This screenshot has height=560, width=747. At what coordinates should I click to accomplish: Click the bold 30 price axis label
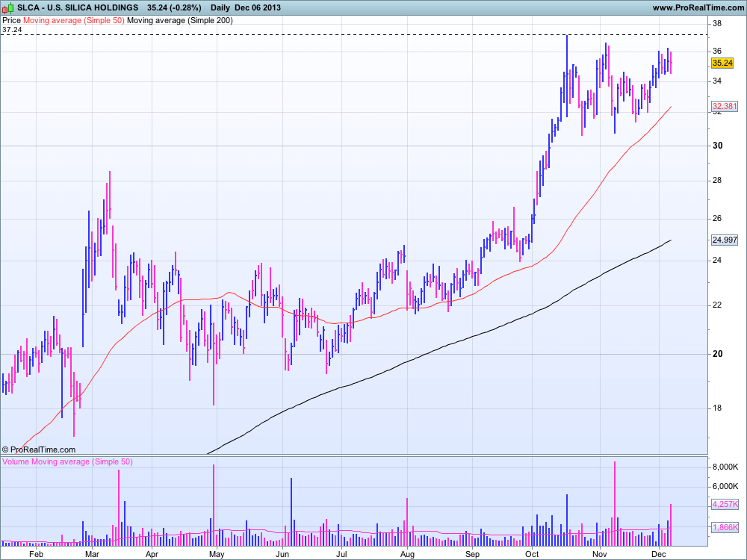[x=717, y=146]
